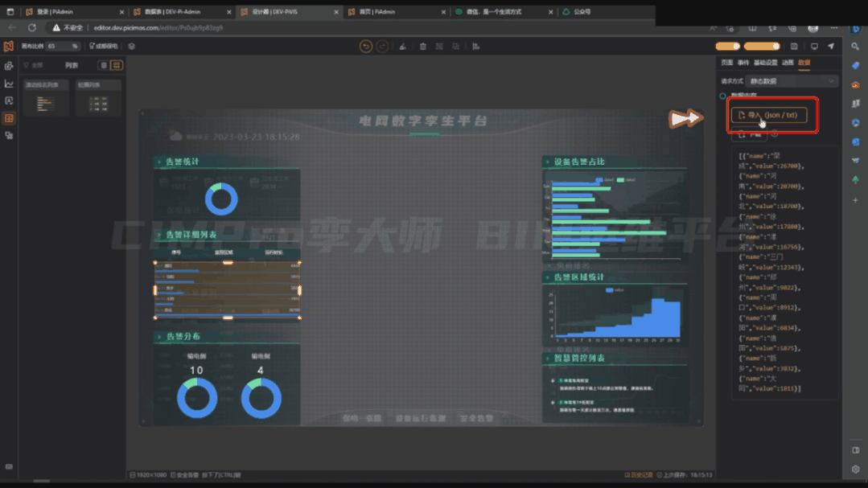Select the grid view toggle in component list panel
Viewport: 868px width, 488px height.
[x=117, y=65]
